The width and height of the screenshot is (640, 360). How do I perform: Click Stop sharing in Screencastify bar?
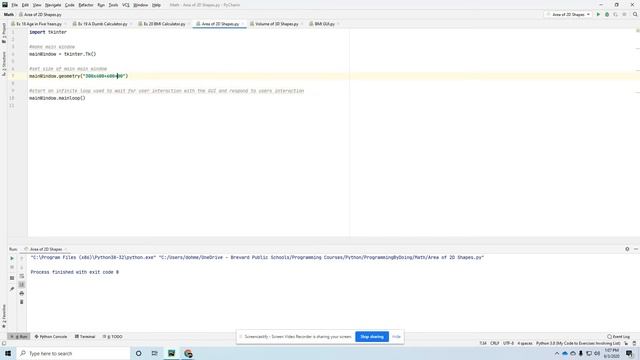point(372,337)
